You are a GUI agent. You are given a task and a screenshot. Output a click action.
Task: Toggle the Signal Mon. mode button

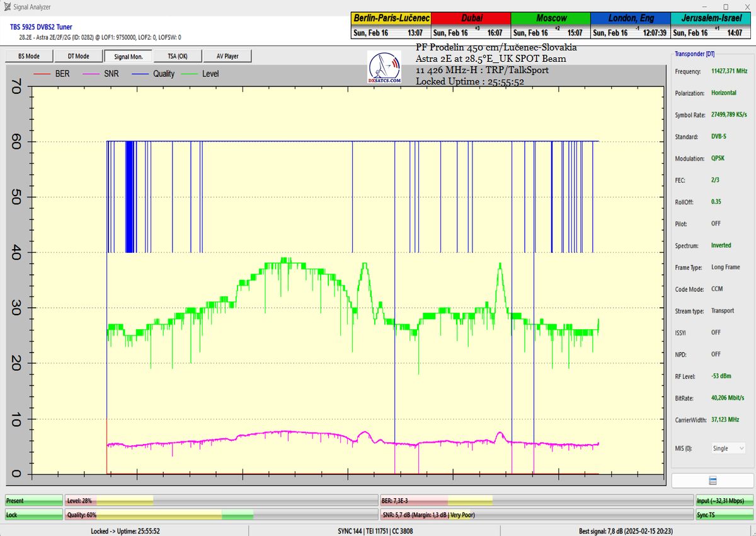click(x=129, y=56)
